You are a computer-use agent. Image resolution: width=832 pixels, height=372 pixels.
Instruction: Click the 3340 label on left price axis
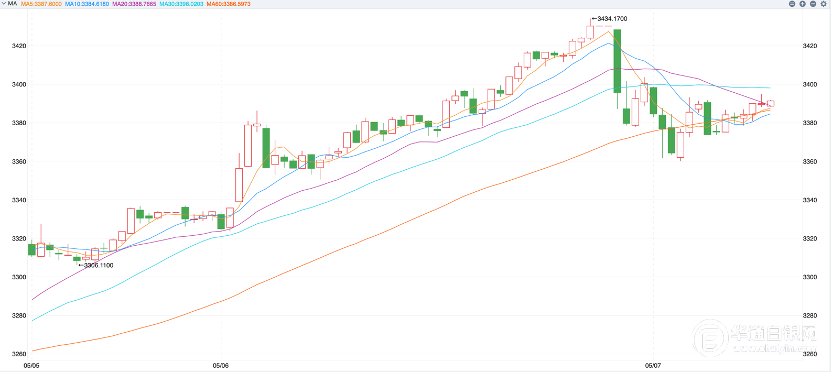18,200
